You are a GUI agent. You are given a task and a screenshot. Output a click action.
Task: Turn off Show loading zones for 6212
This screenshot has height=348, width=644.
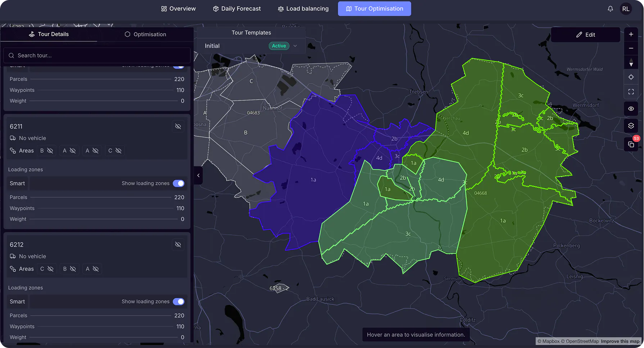(178, 302)
